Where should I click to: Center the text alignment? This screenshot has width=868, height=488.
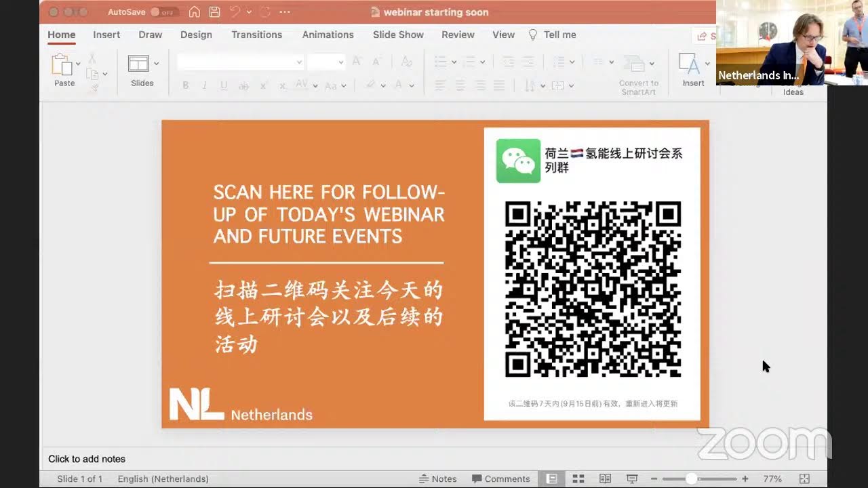coord(460,85)
